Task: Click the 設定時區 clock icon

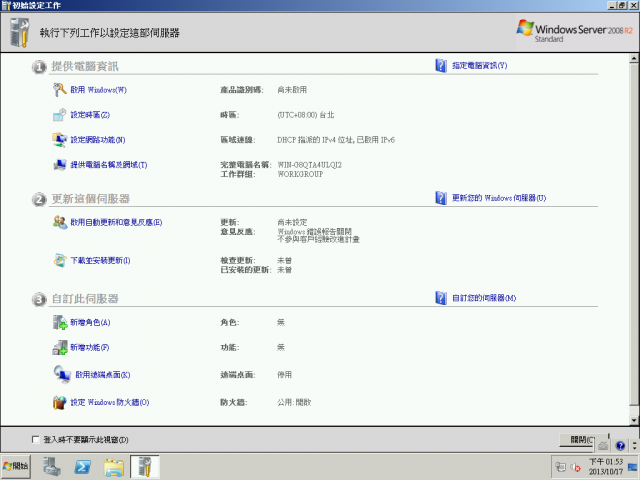Action: coord(59,115)
